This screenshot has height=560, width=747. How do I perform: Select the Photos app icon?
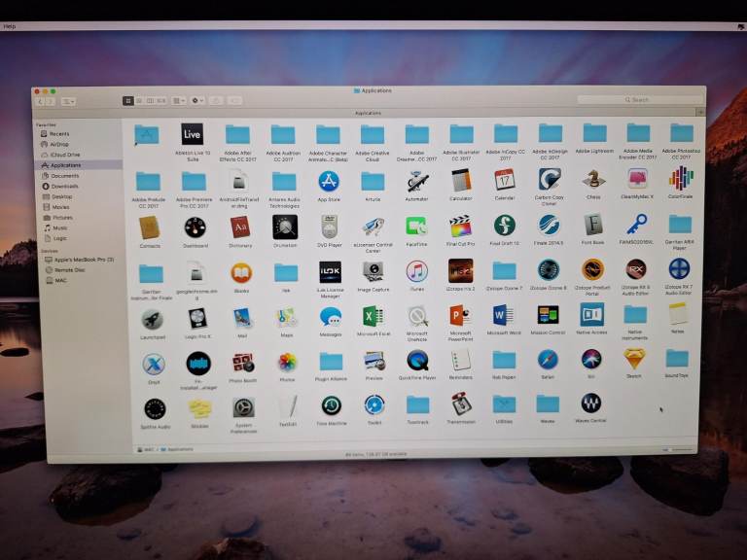(287, 363)
